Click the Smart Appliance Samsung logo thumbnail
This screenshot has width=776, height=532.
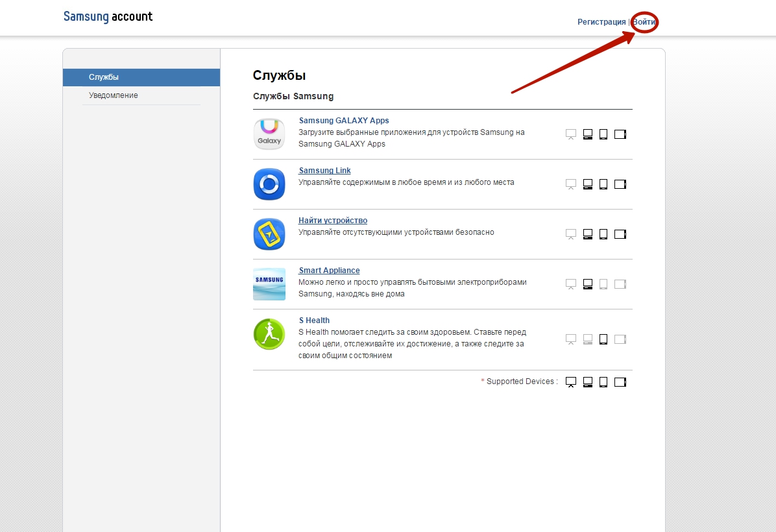coord(269,284)
